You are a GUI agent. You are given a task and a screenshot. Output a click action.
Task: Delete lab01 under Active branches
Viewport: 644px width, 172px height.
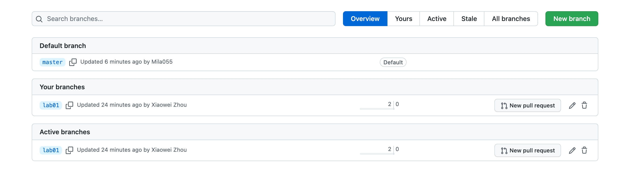[x=584, y=151]
